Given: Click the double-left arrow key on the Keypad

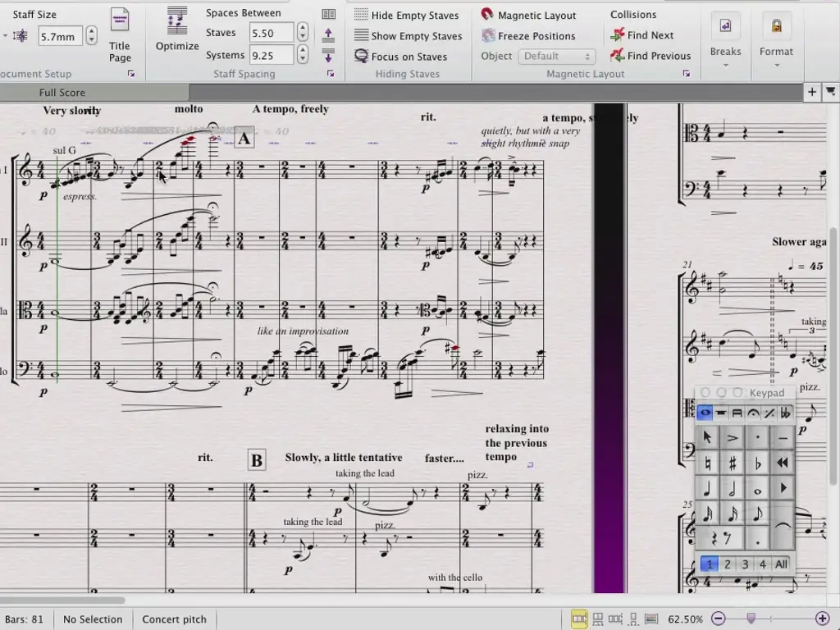Looking at the screenshot, I should click(x=783, y=463).
